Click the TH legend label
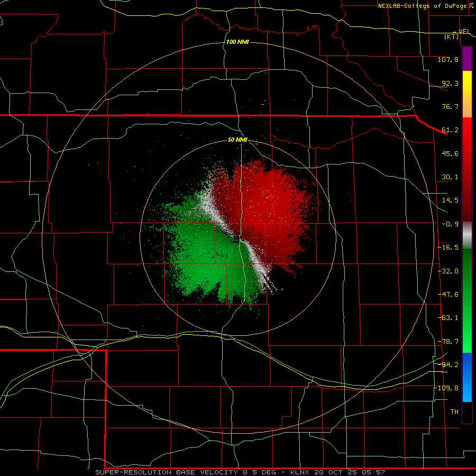The image size is (476, 476). coord(454,412)
